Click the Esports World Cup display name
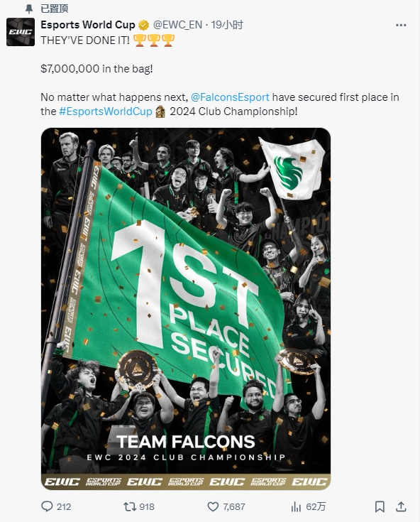This screenshot has width=420, height=522. pos(88,25)
